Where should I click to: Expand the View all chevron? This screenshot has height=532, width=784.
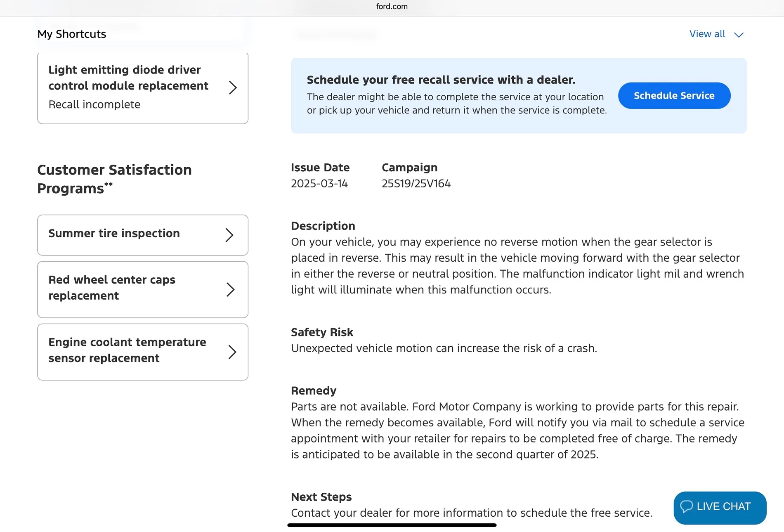[739, 35]
